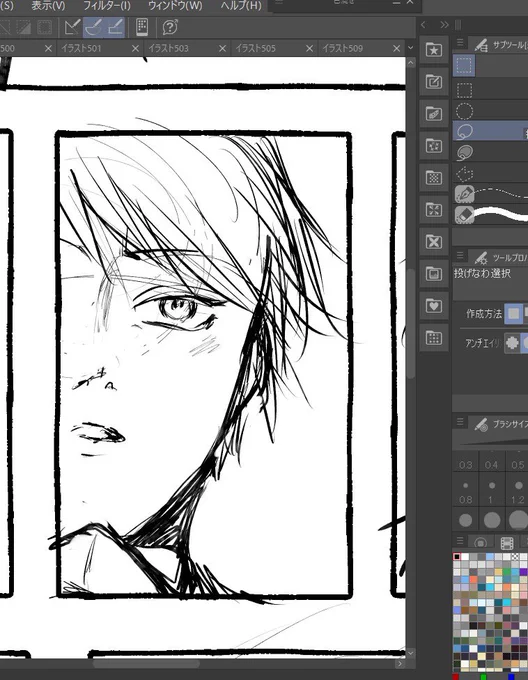Screen dimensions: 528x680
Task: Open the favorites star folder material icon
Action: pos(433,50)
